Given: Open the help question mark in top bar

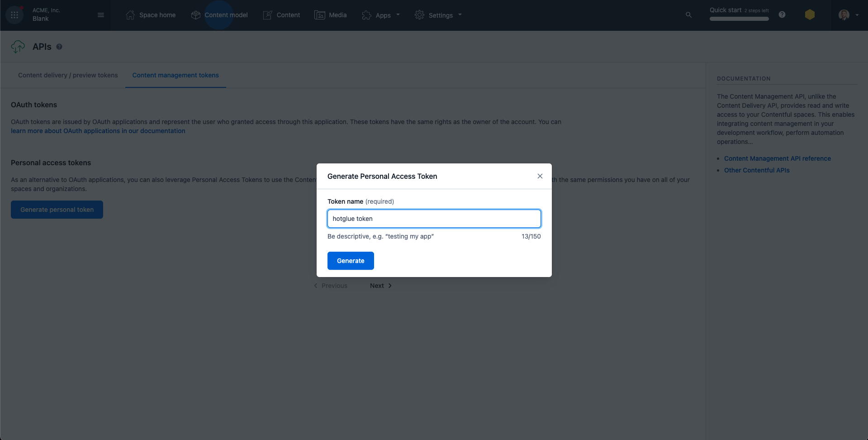Looking at the screenshot, I should pyautogui.click(x=782, y=14).
